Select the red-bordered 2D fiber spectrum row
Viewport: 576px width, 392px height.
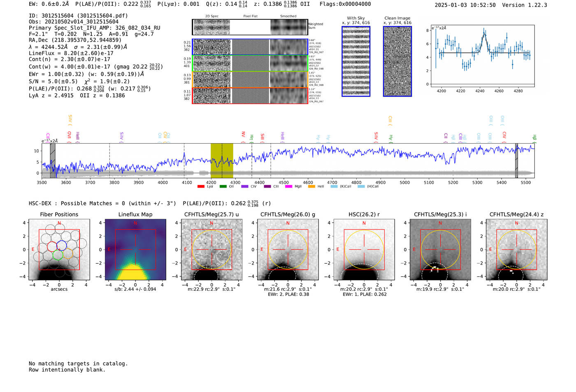click(x=250, y=95)
